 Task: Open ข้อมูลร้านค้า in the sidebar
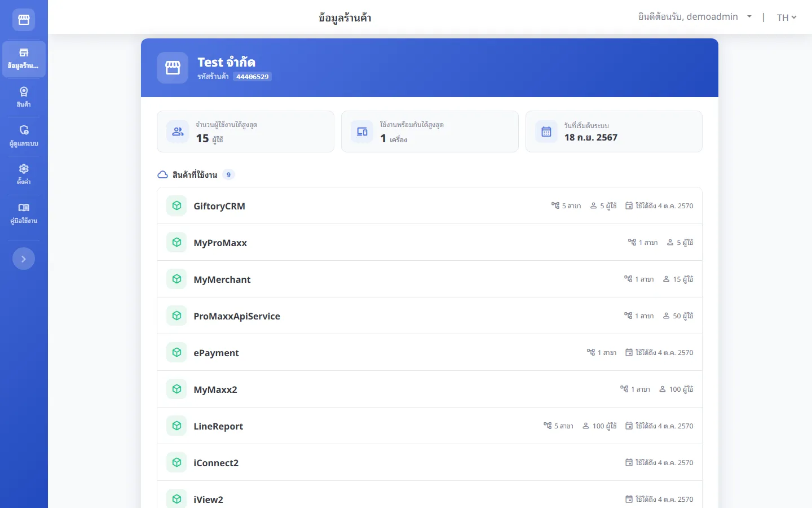click(x=24, y=59)
